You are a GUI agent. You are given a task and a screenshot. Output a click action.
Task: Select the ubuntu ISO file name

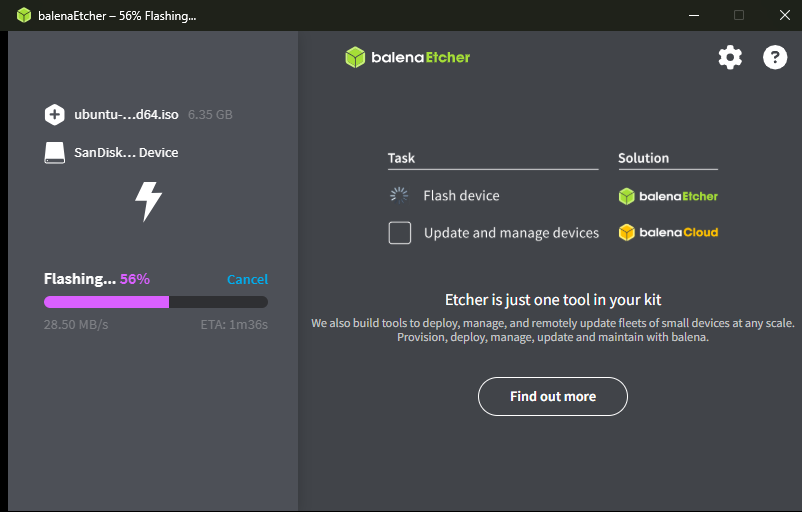[x=126, y=115]
